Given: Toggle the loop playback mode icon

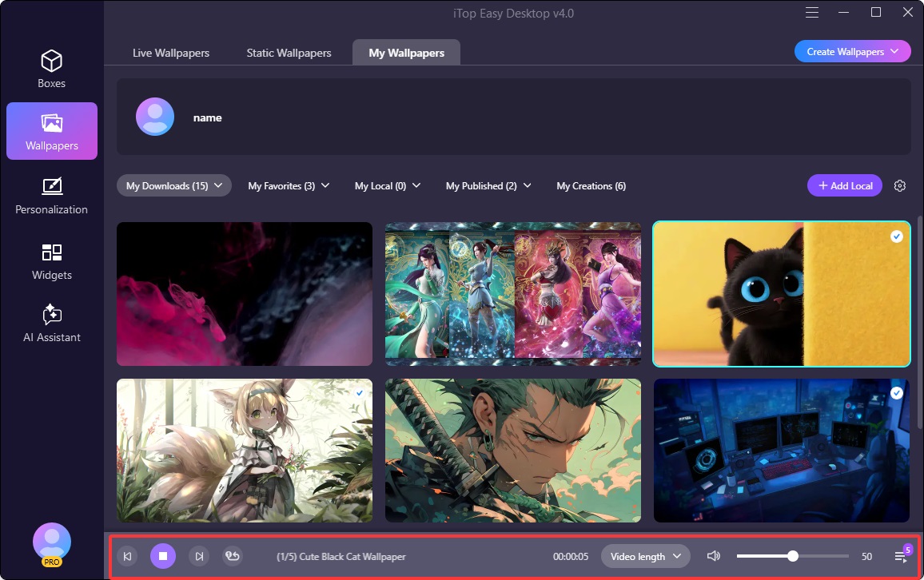Looking at the screenshot, I should 233,556.
